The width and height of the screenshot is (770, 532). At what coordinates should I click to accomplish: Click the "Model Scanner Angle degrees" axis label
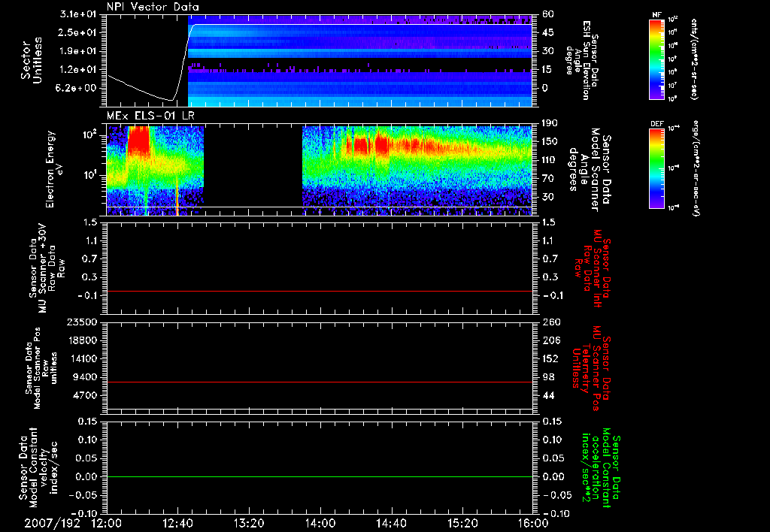click(x=584, y=169)
